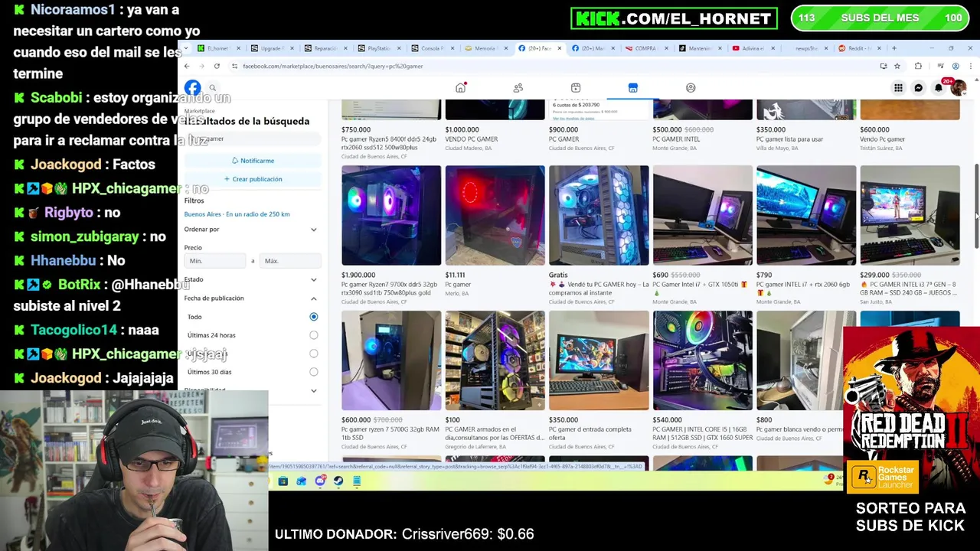Open the Buenos Aires radio 250 km location link
Image resolution: width=980 pixels, height=551 pixels.
pos(237,214)
